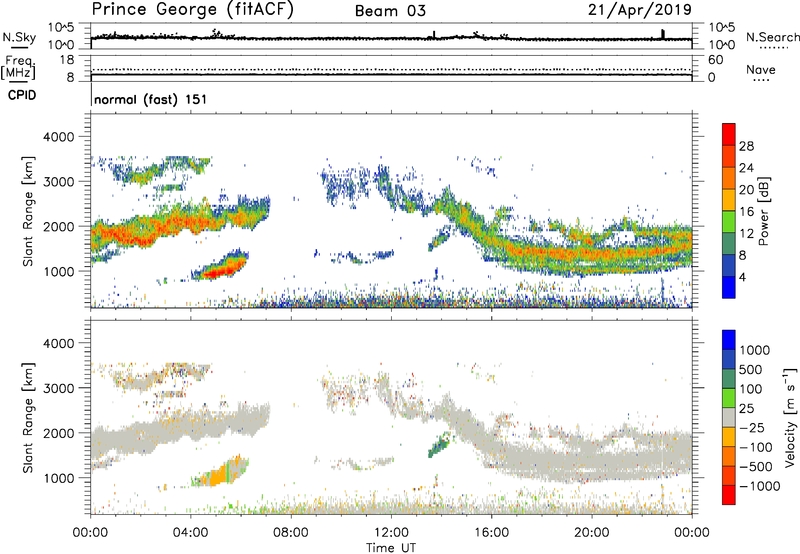The image size is (800, 554).
Task: Click the '4000' tick in Power panel
Action: (59, 137)
